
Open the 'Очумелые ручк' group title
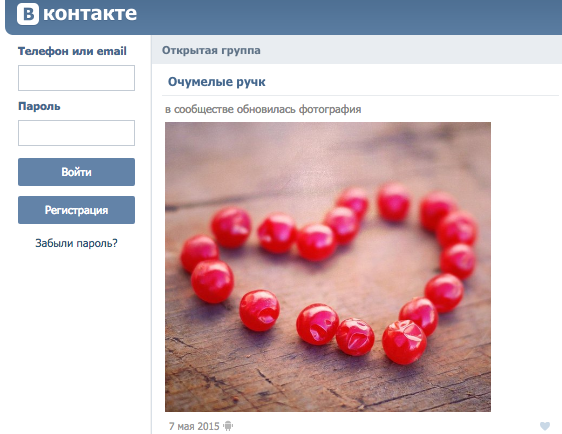coord(216,82)
